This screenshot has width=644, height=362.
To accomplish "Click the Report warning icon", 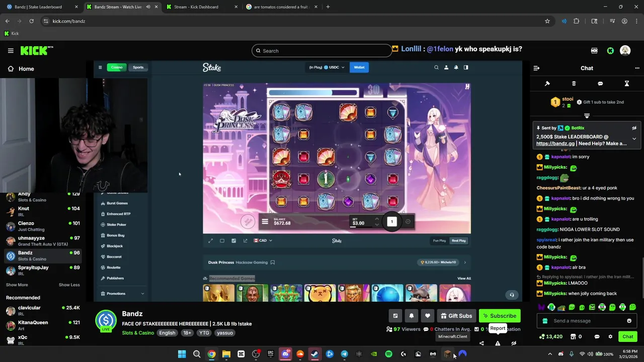I will click(x=498, y=343).
